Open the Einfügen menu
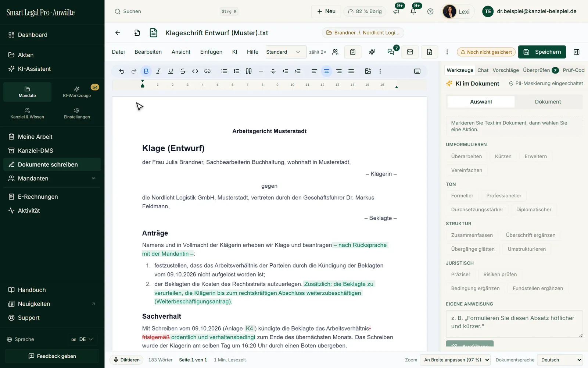The image size is (588, 368). pyautogui.click(x=211, y=52)
